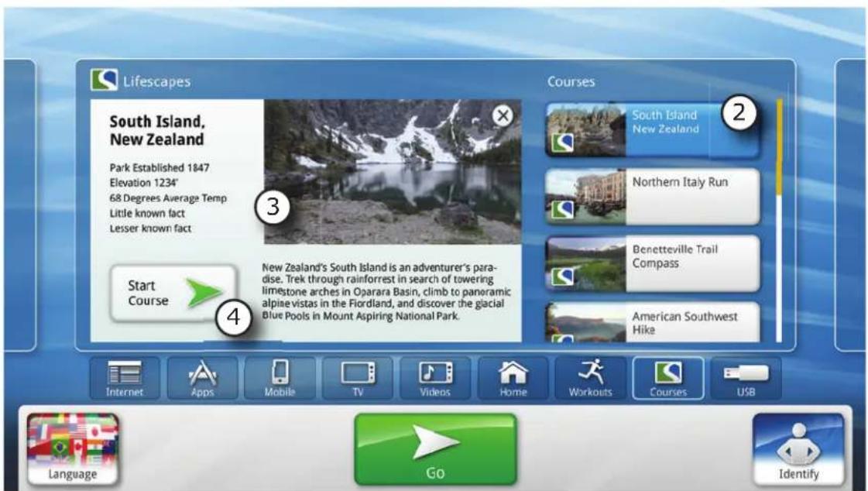
Task: Select the Northern Italy Run course
Action: 652,197
